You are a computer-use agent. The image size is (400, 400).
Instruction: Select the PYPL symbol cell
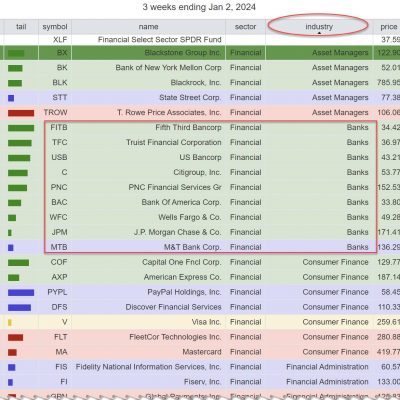(57, 292)
